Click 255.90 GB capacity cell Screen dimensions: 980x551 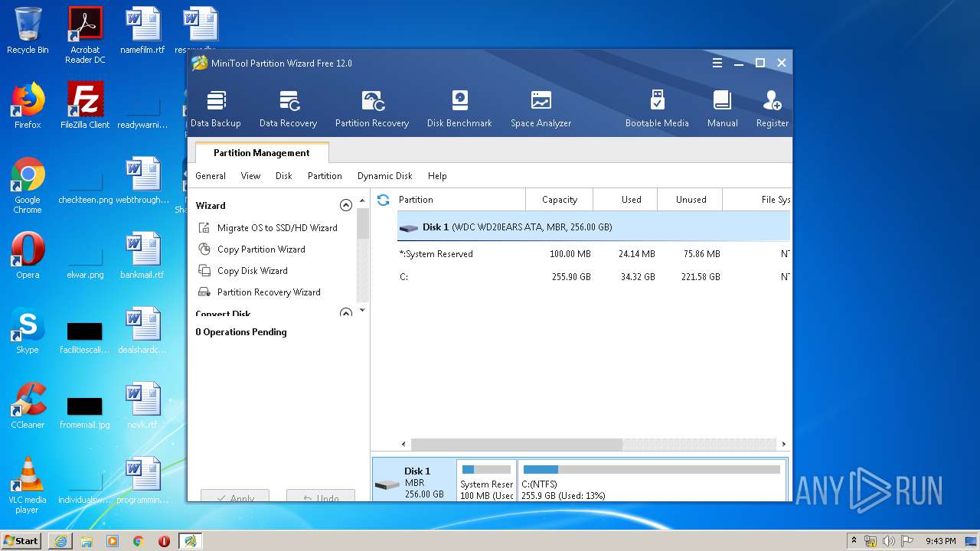point(571,277)
